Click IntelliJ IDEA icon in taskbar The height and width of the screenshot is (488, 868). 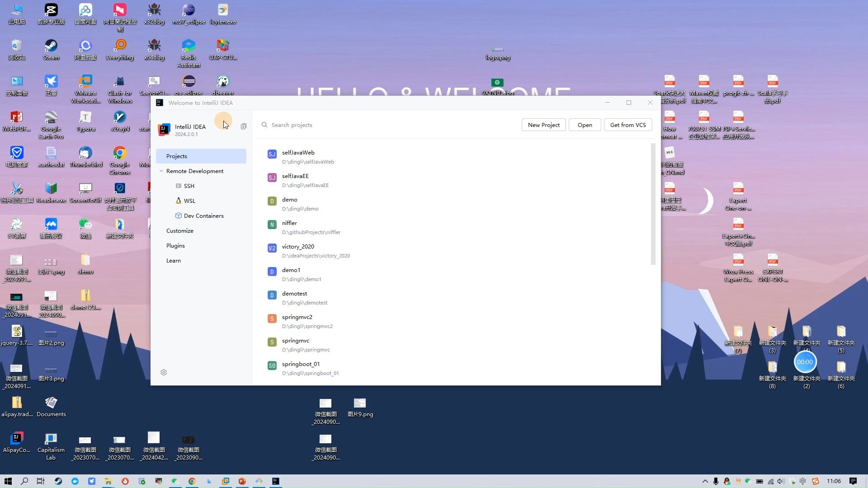point(276,481)
